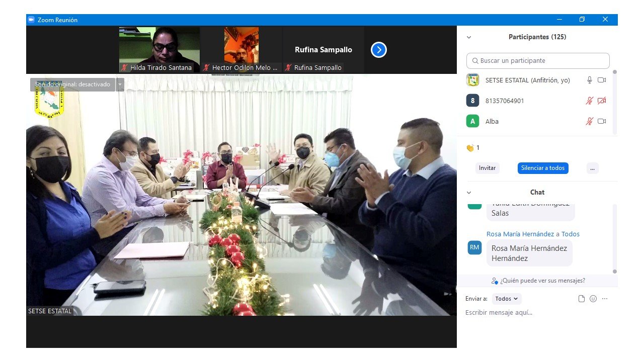Open the chat more options ellipsis
The width and height of the screenshot is (644, 362).
[605, 299]
